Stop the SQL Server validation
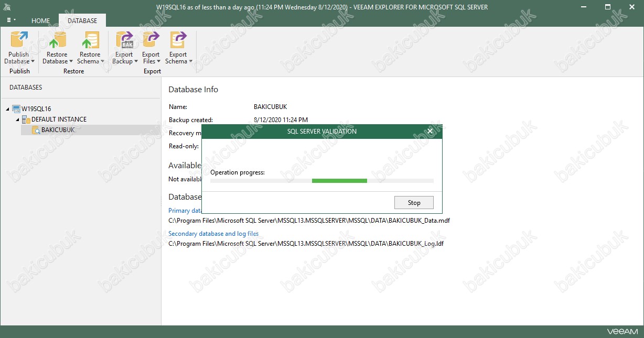 (x=414, y=203)
